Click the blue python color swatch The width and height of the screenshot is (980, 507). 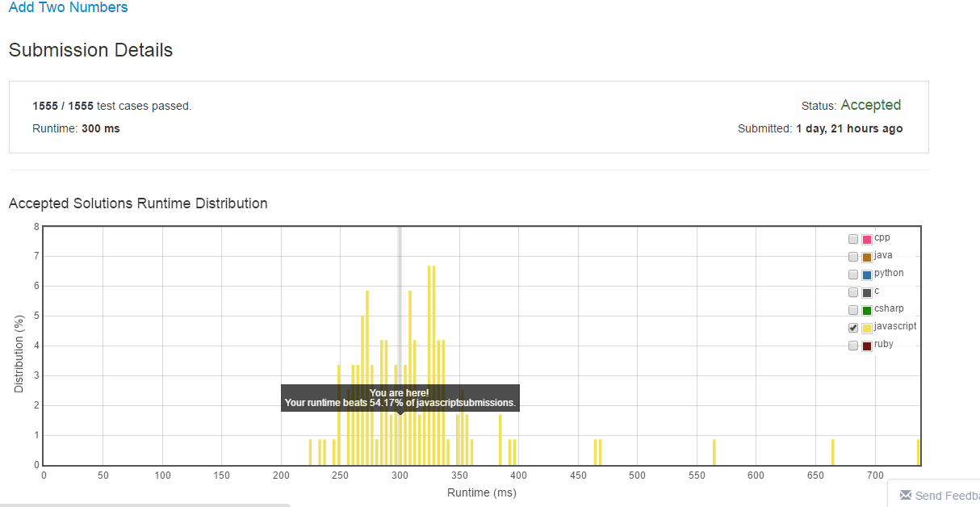click(x=867, y=275)
